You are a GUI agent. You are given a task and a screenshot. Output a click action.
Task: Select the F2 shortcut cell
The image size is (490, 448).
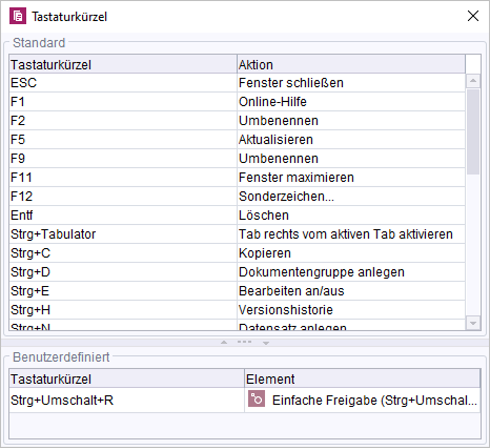click(123, 120)
